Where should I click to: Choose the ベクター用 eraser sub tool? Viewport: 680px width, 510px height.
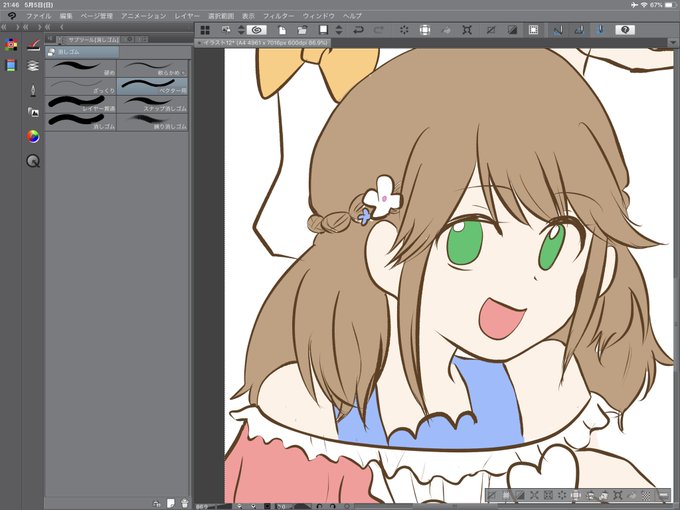(152, 86)
